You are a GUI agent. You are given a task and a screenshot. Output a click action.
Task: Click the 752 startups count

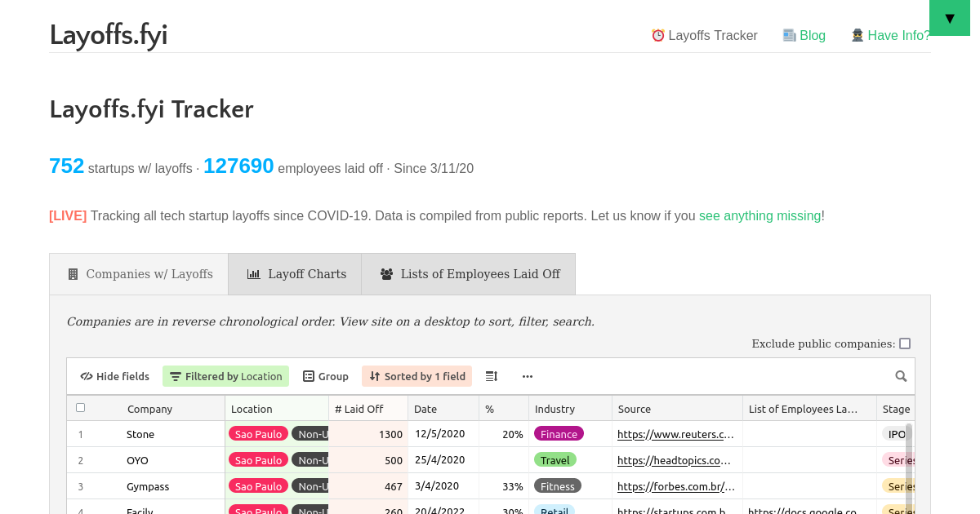coord(66,166)
